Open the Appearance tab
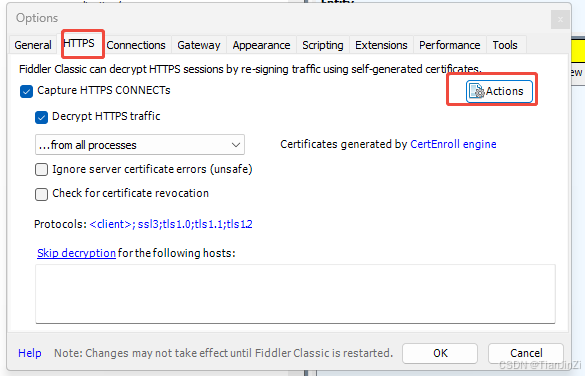Viewport: 585px width, 376px height. pyautogui.click(x=261, y=45)
